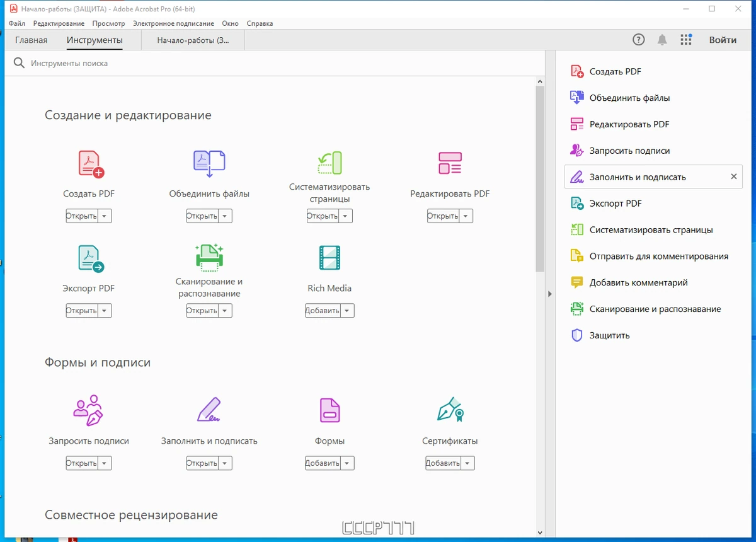This screenshot has width=756, height=542.
Task: Click Объединить файлы icon in right panel
Action: (576, 98)
